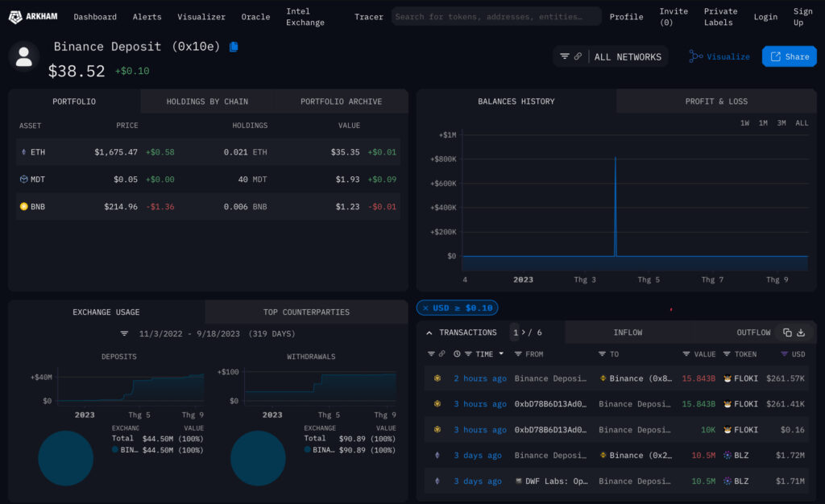
Task: Open the Dashboard menu item
Action: 95,17
